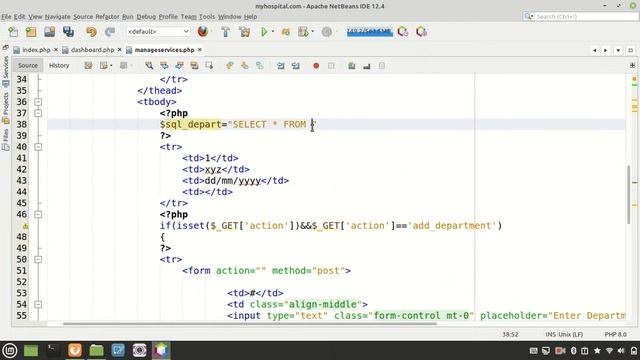Click the Redo arrow icon
Screen dimensions: 640x360
pyautogui.click(x=109, y=32)
